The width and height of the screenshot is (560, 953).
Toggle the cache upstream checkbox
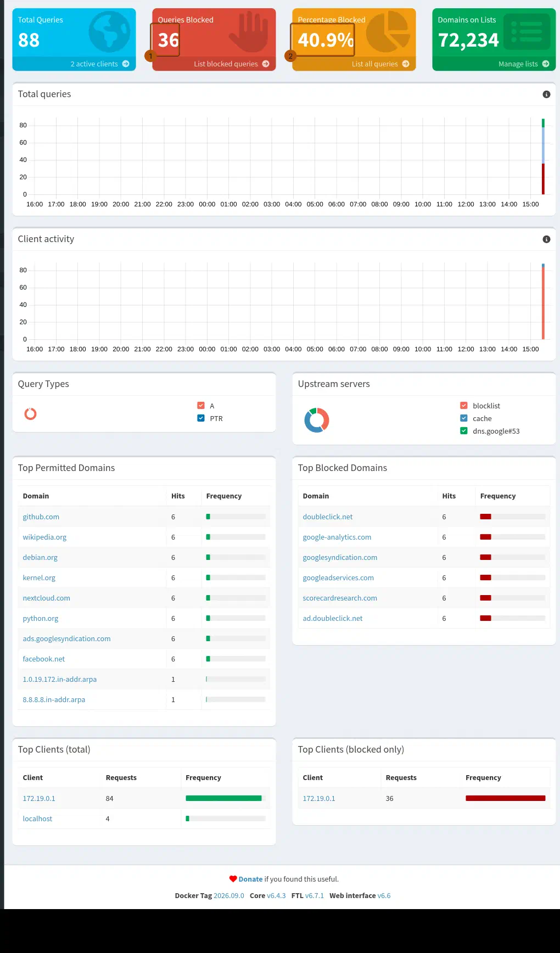tap(464, 418)
